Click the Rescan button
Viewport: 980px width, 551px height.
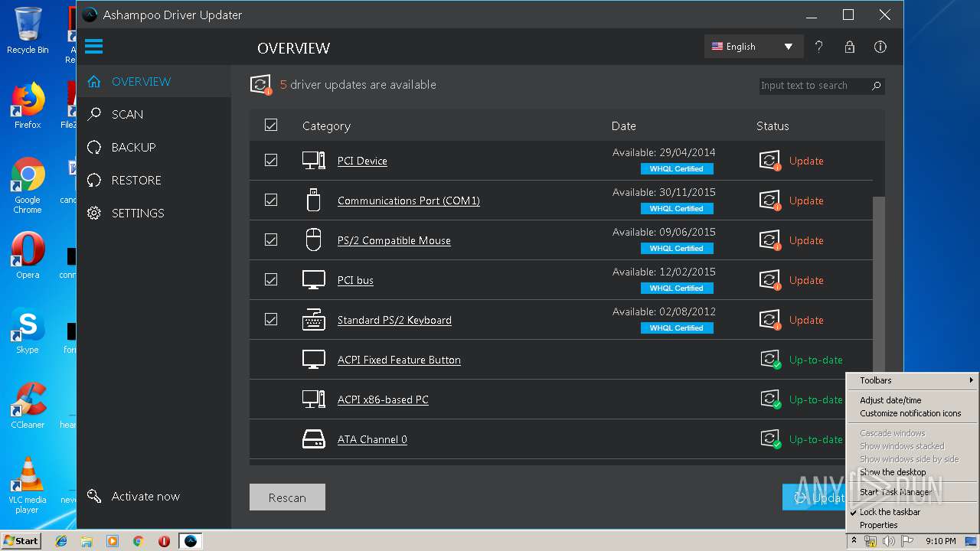click(287, 497)
